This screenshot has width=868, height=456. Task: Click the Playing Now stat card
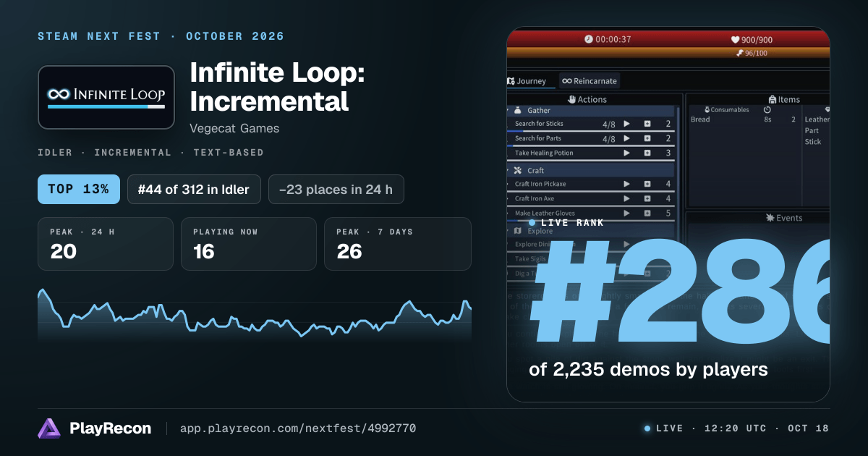coord(249,244)
